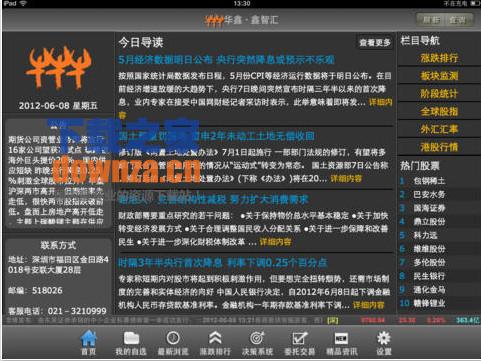This screenshot has height=361, width=481.
Task: Click the 联系方式 heading
Action: coord(58,245)
